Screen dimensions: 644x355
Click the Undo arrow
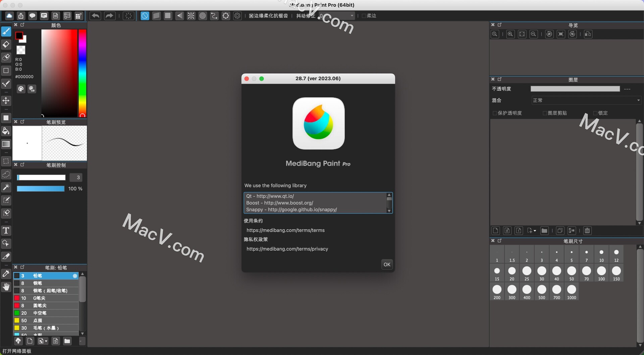coord(96,16)
